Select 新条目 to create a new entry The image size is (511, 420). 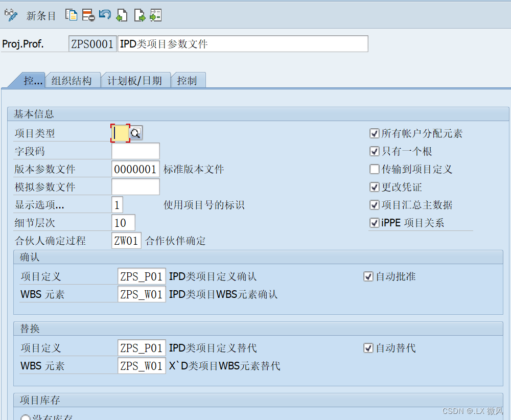coord(41,16)
